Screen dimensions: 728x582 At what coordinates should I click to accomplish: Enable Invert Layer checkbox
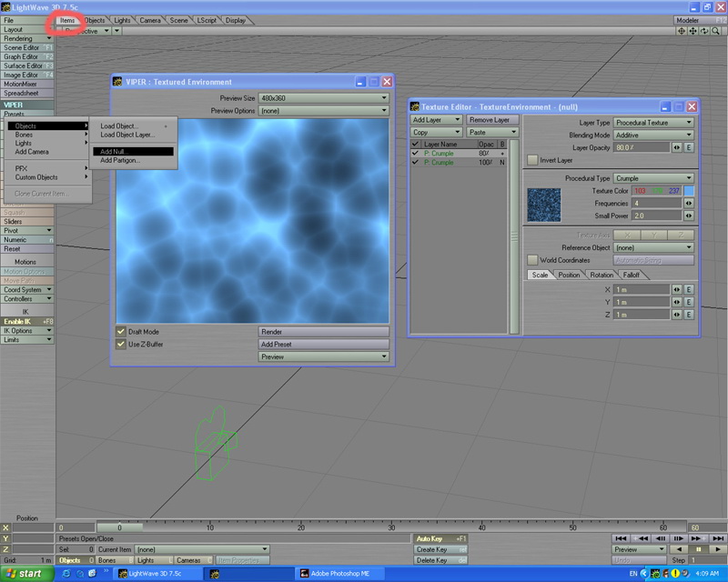coord(532,160)
